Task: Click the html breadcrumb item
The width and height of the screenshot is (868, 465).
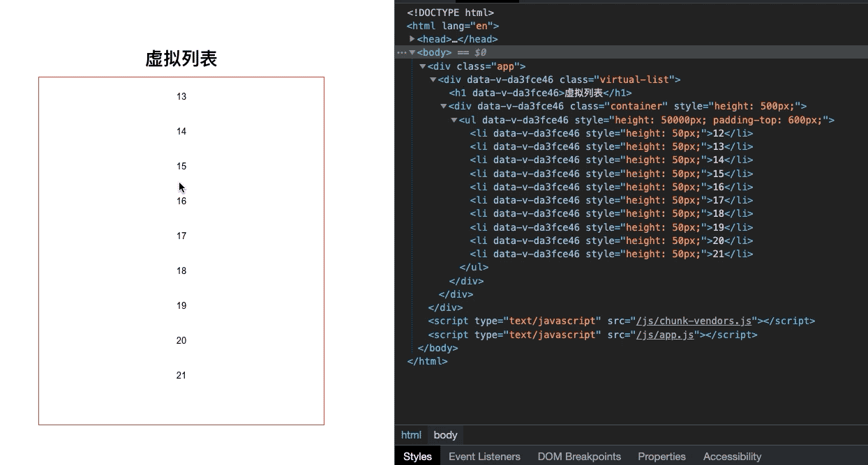Action: point(411,435)
